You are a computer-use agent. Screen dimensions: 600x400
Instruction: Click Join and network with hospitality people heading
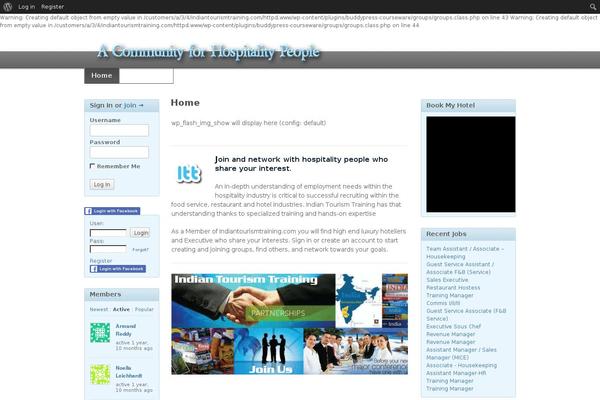point(301,164)
